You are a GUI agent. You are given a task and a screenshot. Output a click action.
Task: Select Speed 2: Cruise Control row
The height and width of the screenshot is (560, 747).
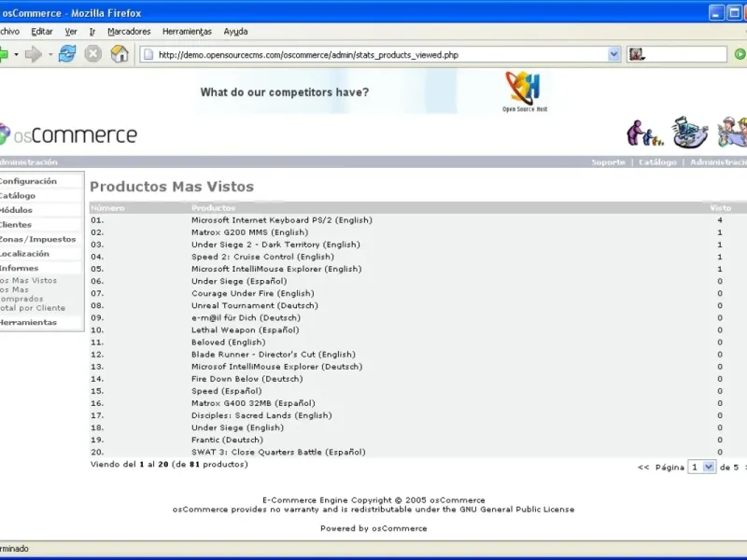coord(417,257)
